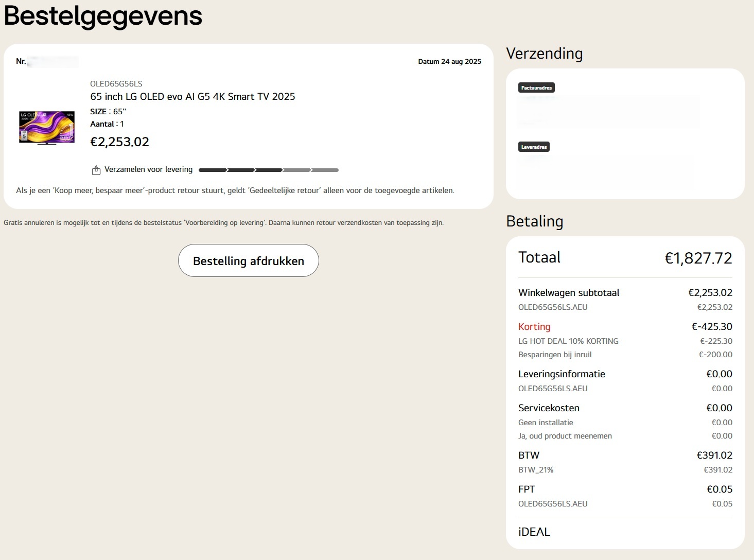Select the "€-225.30" hot deal discount
Image resolution: width=754 pixels, height=560 pixels.
[716, 341]
